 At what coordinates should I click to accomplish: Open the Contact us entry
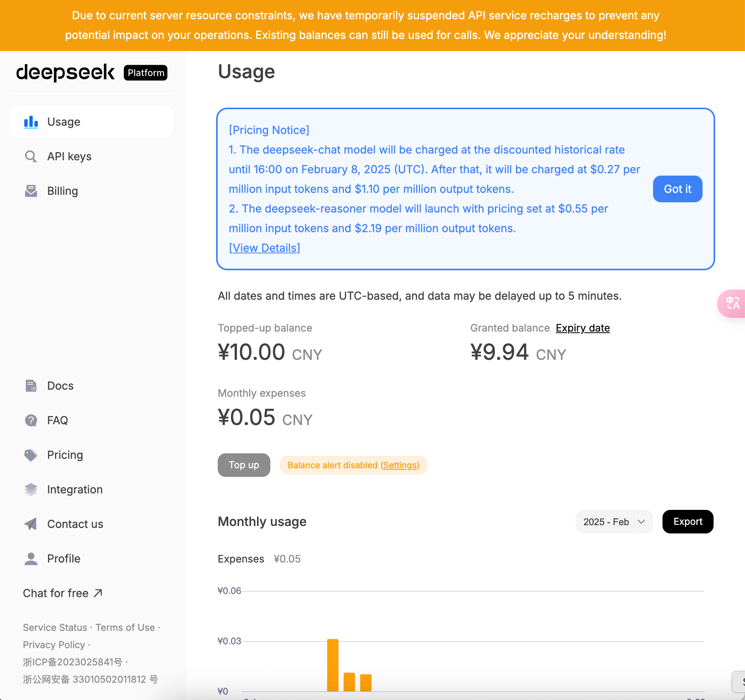[92, 524]
